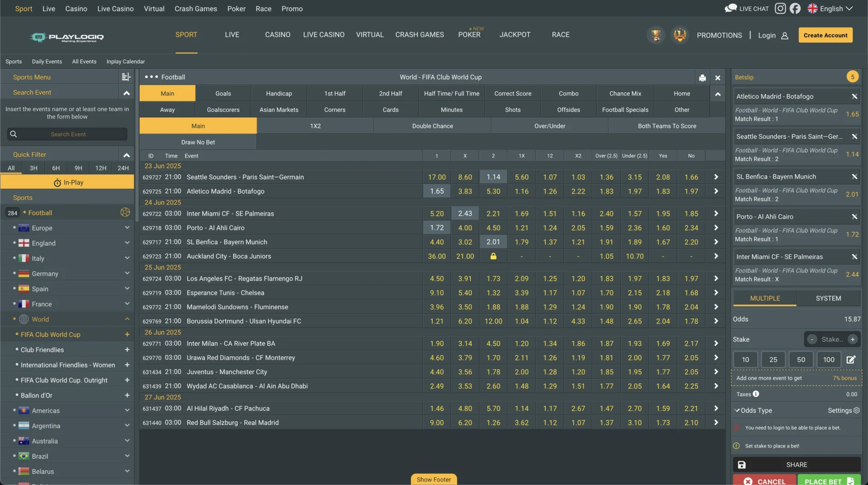The width and height of the screenshot is (868, 485).
Task: Open more markets for Red Bull Salzburg - Real Madrid
Action: click(716, 423)
